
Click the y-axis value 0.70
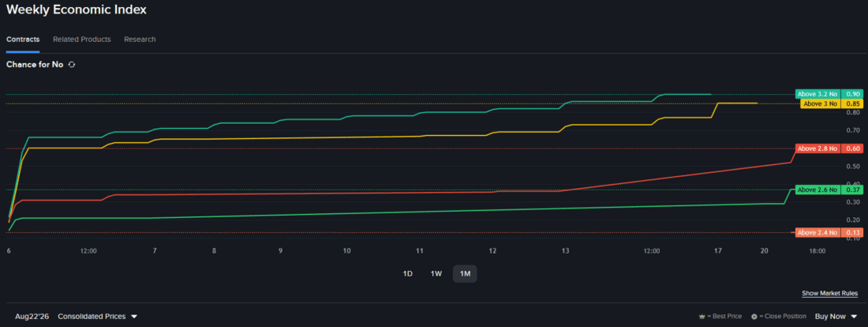click(853, 131)
